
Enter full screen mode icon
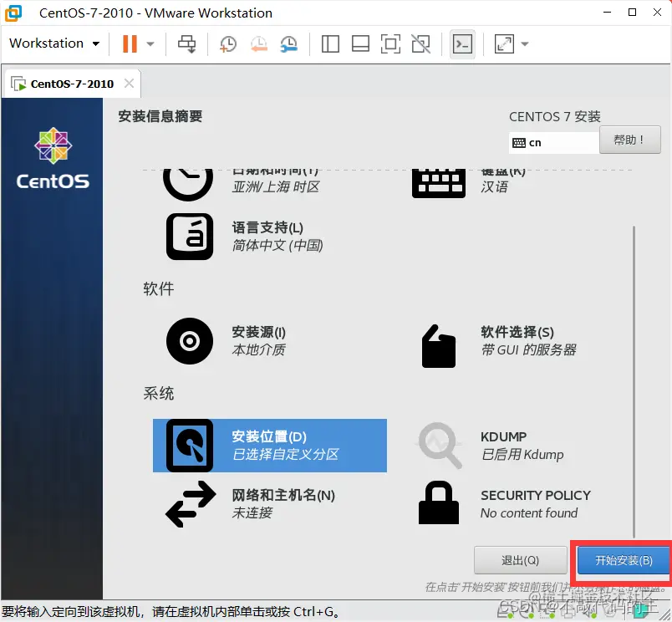click(390, 43)
